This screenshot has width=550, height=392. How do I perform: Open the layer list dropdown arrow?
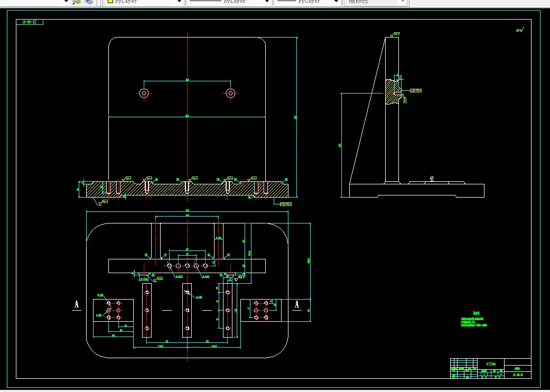click(67, 2)
